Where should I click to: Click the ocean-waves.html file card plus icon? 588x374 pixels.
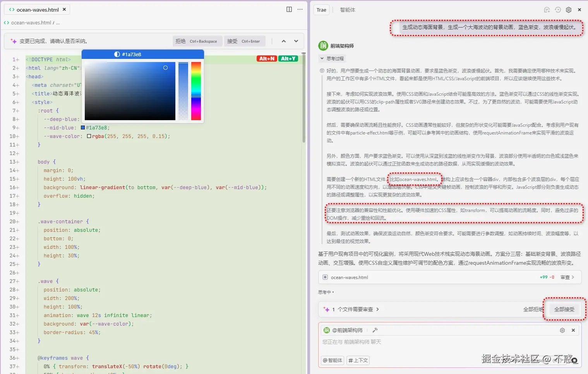coord(325,277)
